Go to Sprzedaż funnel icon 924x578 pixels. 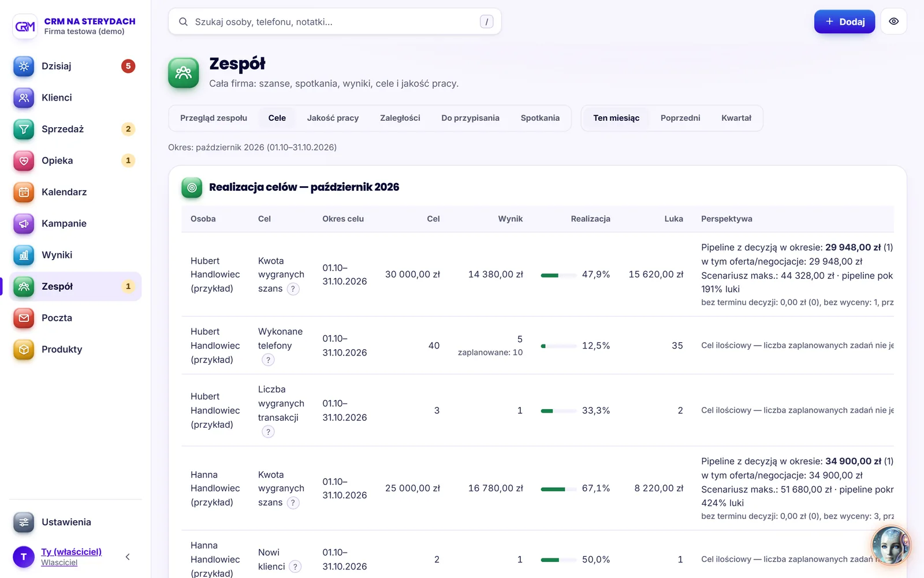pyautogui.click(x=24, y=129)
